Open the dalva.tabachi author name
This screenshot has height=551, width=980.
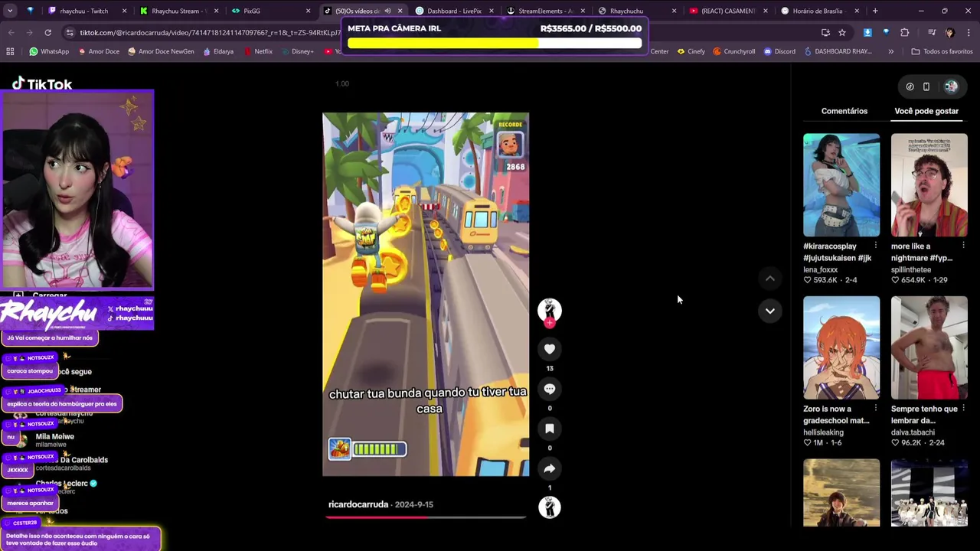[x=913, y=432]
